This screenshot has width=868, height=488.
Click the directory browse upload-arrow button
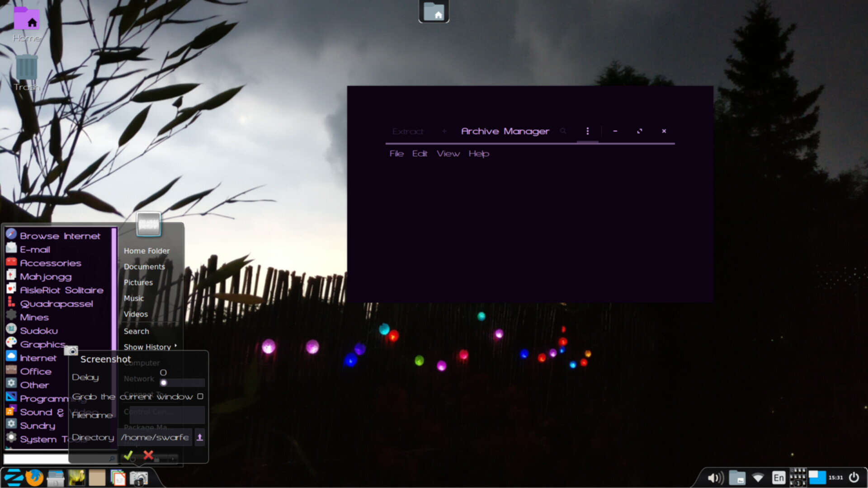199,437
